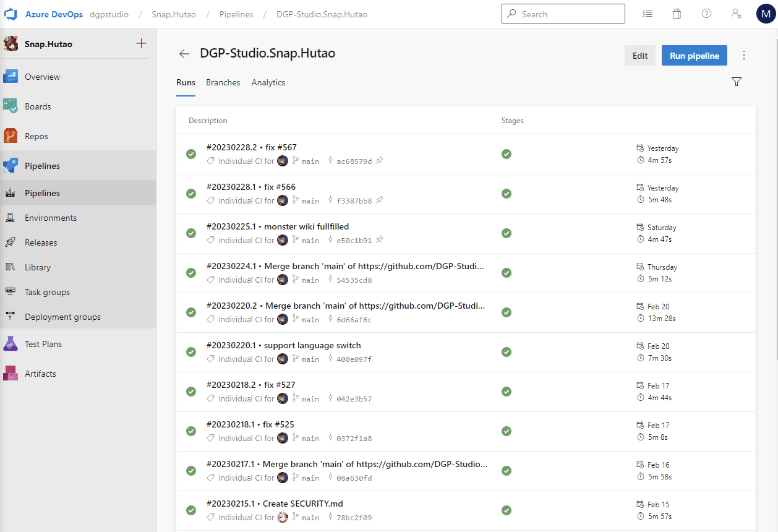Open Library in the sidebar
Screen dimensions: 778x532
pyautogui.click(x=78, y=267)
